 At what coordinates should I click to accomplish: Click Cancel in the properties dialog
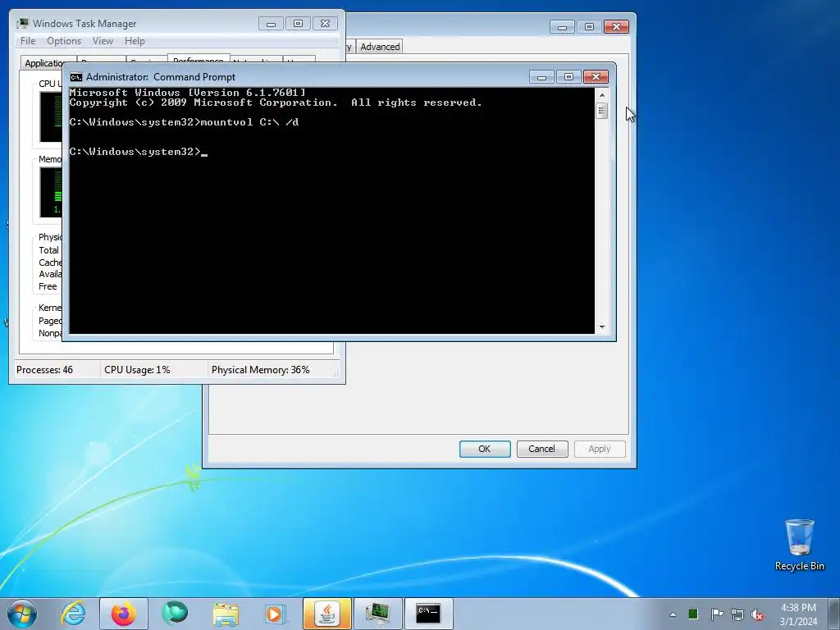pos(542,449)
